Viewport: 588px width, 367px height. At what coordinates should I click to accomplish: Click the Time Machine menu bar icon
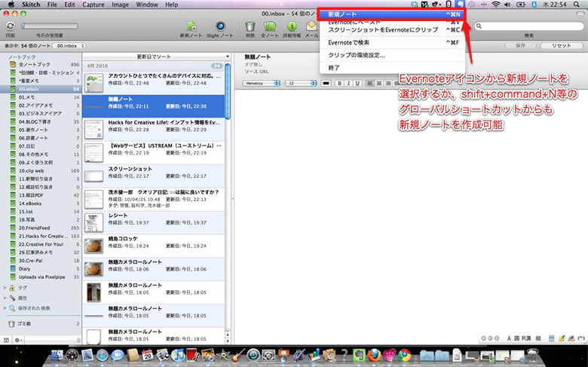(x=471, y=5)
